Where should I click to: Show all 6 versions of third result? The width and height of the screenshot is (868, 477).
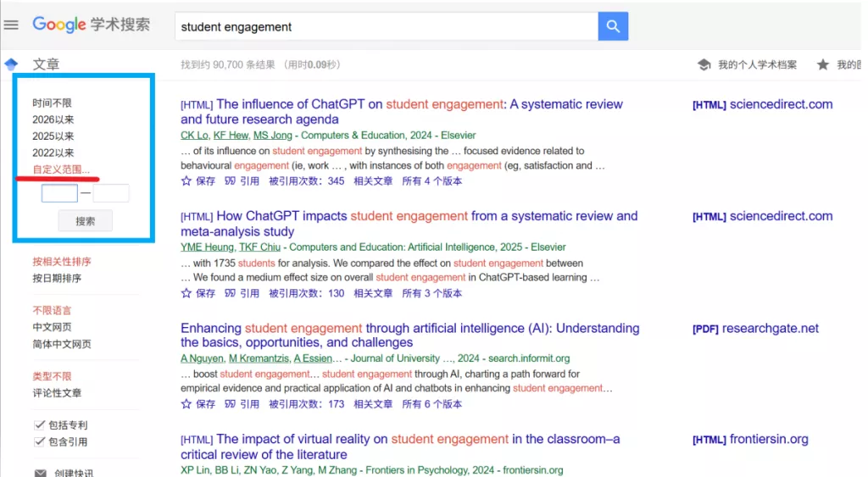pyautogui.click(x=431, y=404)
